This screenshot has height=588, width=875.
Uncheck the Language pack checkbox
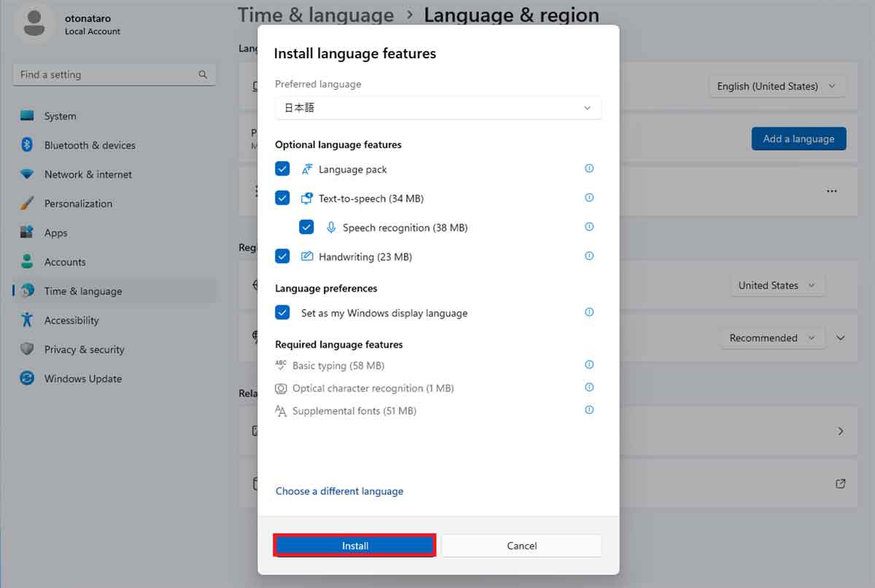283,169
